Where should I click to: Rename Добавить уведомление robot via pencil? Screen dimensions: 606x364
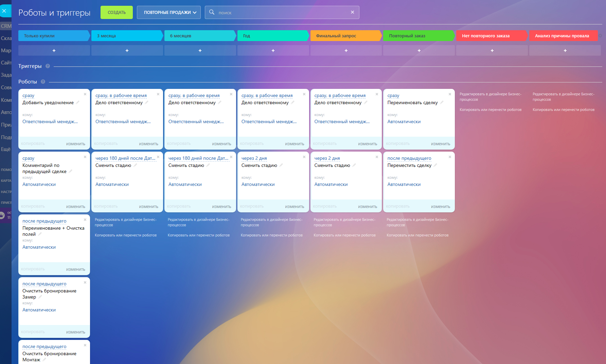[x=78, y=102]
